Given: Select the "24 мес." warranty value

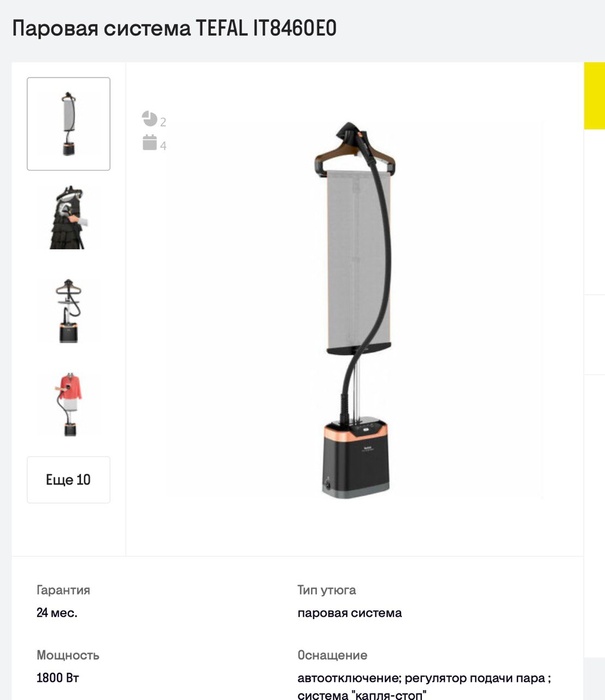Looking at the screenshot, I should click(57, 613).
